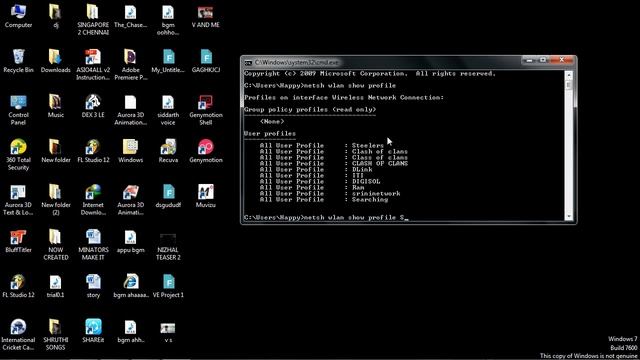Image resolution: width=640 pixels, height=360 pixels.
Task: Select the NOW CREATED folder icon
Action: point(56,244)
